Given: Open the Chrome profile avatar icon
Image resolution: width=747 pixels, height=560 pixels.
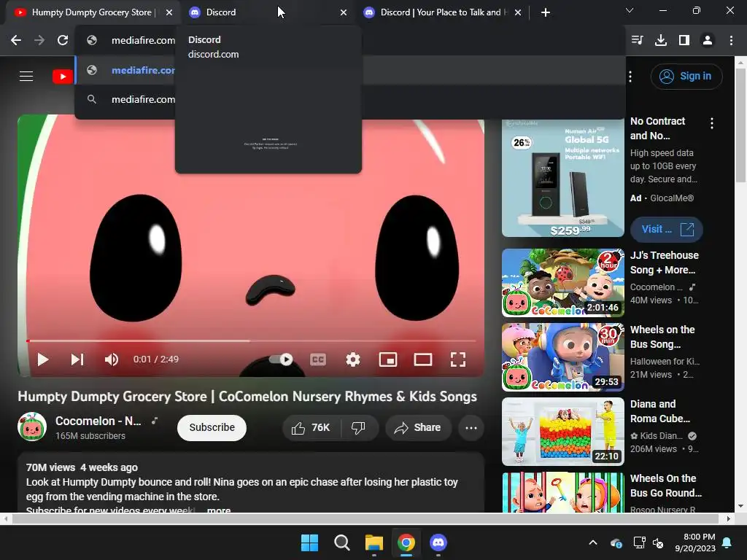Looking at the screenshot, I should click(708, 41).
